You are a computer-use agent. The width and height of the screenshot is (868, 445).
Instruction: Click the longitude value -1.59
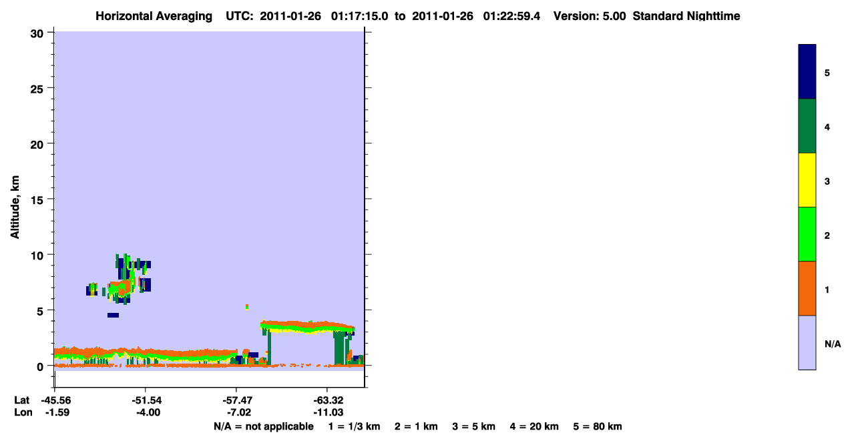(x=57, y=412)
